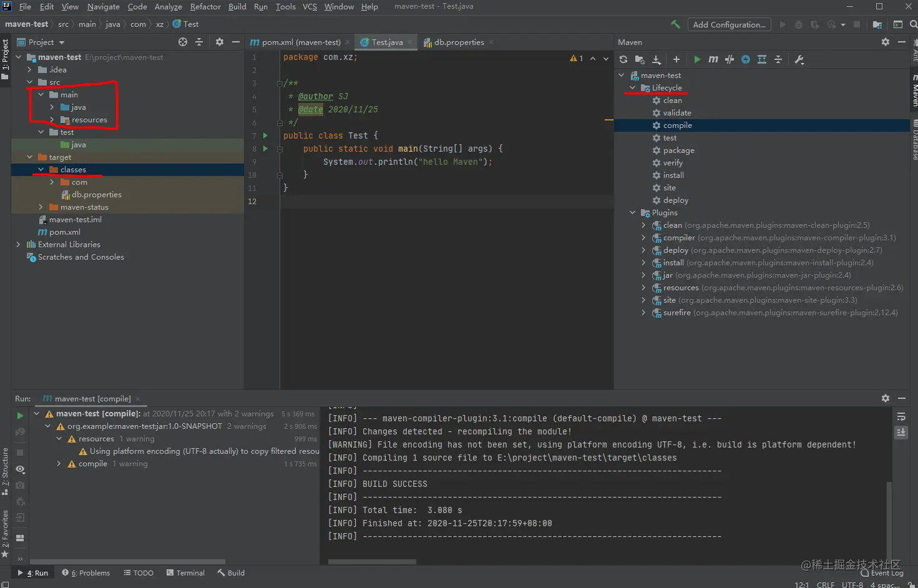This screenshot has width=918, height=588.
Task: Add Maven project with plus icon
Action: point(676,59)
